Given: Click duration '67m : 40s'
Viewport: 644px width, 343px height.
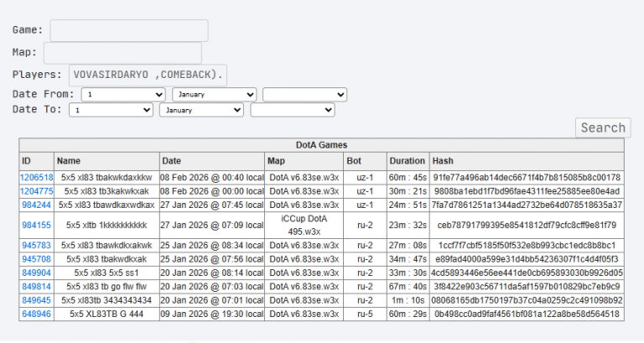Looking at the screenshot, I should (x=408, y=286).
